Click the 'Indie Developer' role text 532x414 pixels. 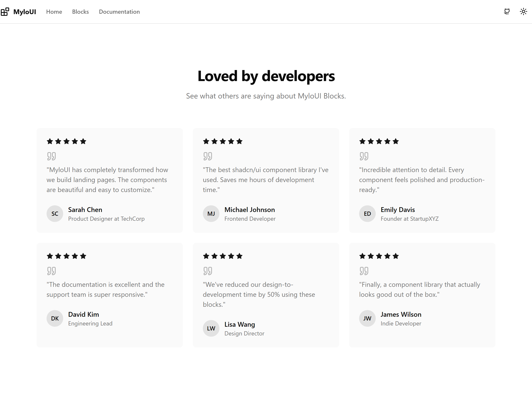click(x=401, y=324)
